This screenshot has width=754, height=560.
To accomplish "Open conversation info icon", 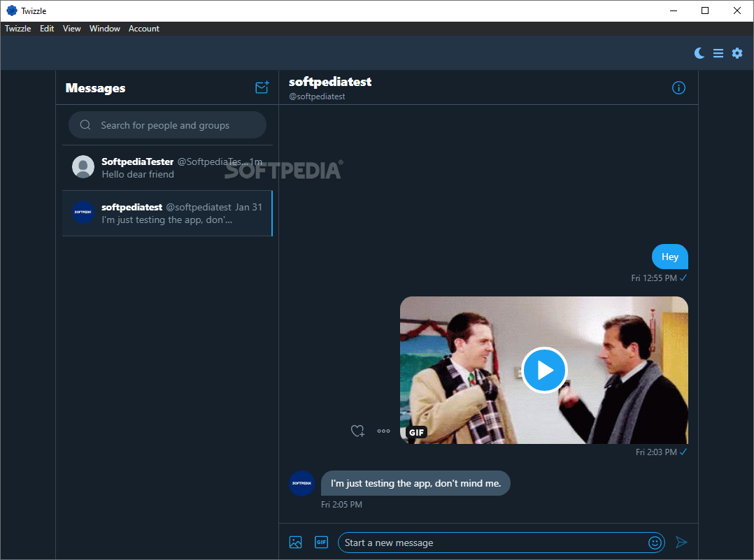I will click(x=678, y=87).
